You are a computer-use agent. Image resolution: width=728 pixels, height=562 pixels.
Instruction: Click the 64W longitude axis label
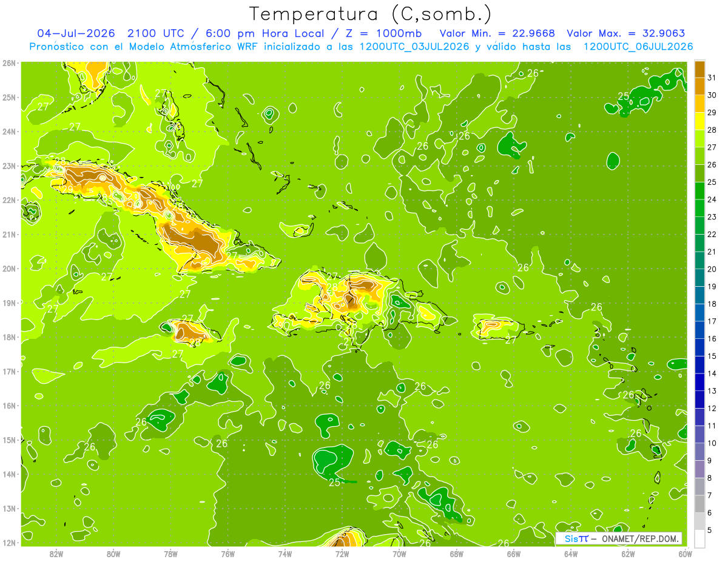(571, 553)
